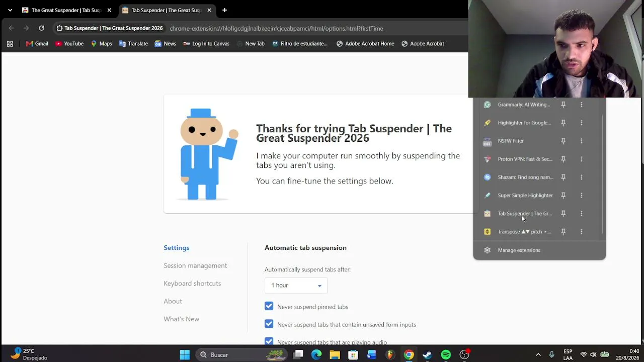Open the Chrome apps grid
The width and height of the screenshot is (644, 362).
pos(10,44)
